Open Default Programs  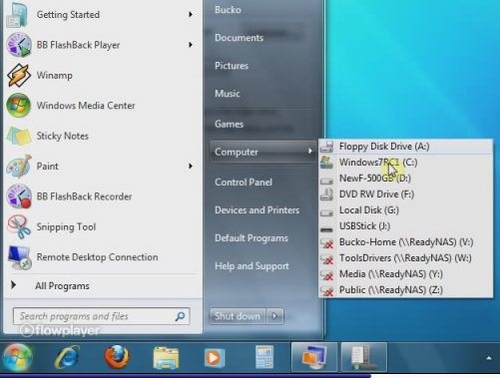pos(251,238)
